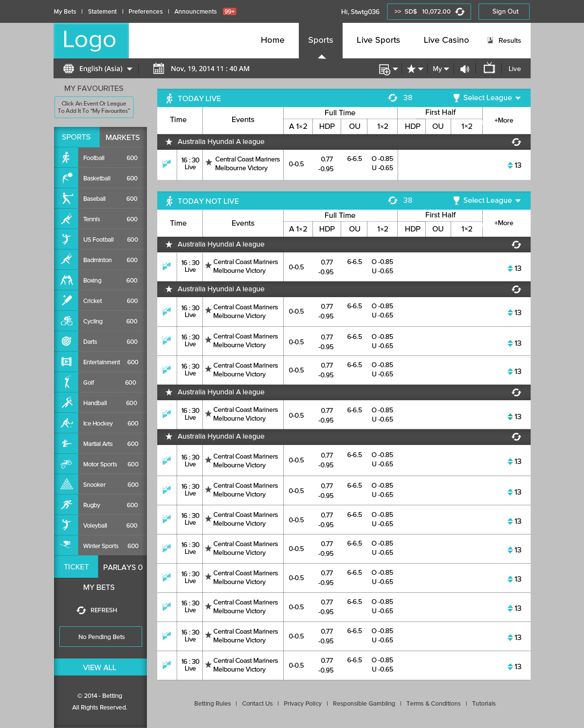Image resolution: width=584 pixels, height=728 pixels.
Task: Click the Baseball sport icon
Action: point(67,198)
